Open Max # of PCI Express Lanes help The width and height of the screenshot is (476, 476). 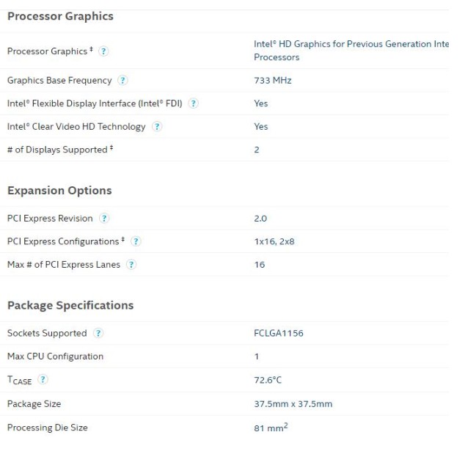pos(131,265)
